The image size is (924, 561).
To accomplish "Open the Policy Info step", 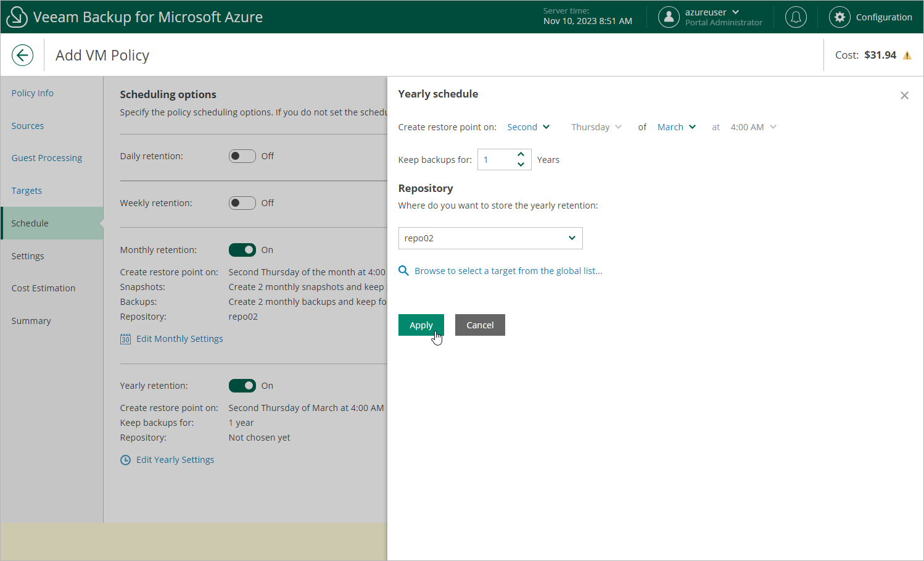I will (x=33, y=93).
